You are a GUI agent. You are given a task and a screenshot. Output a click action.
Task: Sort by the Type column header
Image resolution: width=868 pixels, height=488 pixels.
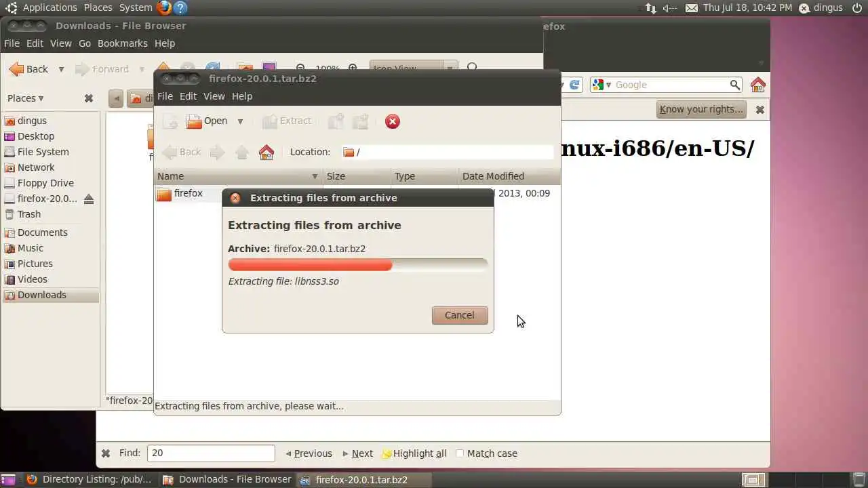pos(425,176)
